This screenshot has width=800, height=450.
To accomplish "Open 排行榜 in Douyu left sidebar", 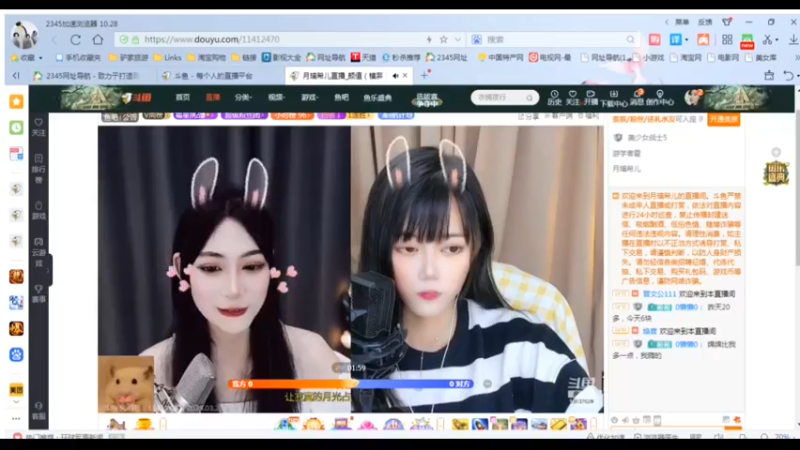I will point(39,169).
